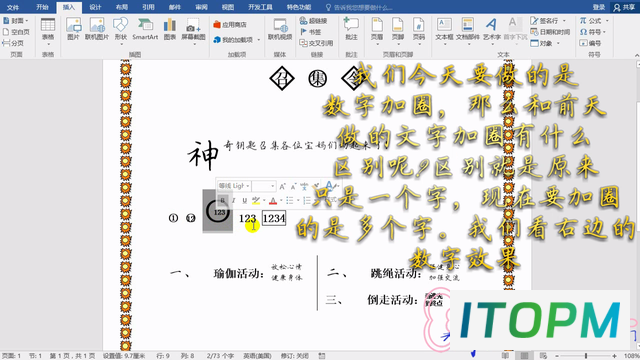Insert a SmartArt graphic

(x=145, y=29)
